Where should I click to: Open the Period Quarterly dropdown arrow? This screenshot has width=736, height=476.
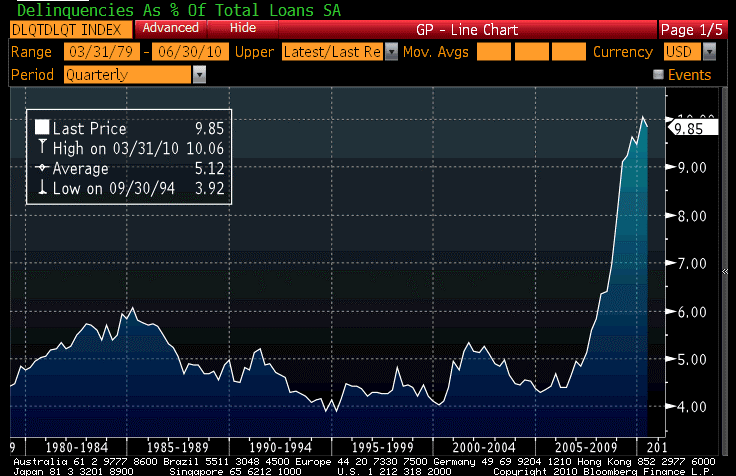pos(199,75)
